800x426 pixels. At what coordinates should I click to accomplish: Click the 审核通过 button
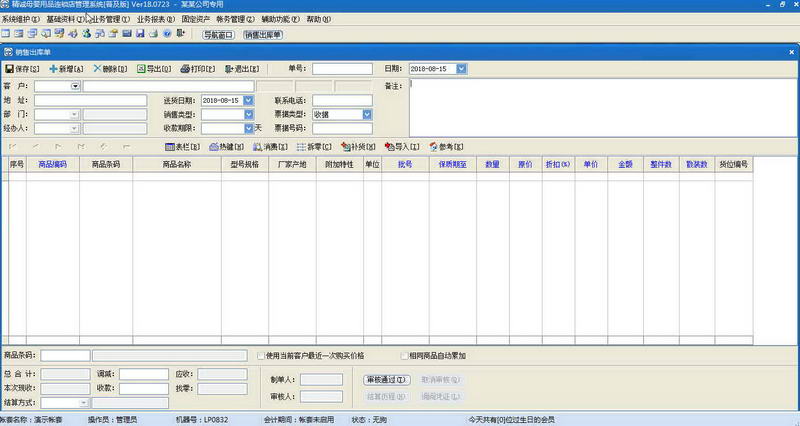tap(387, 380)
